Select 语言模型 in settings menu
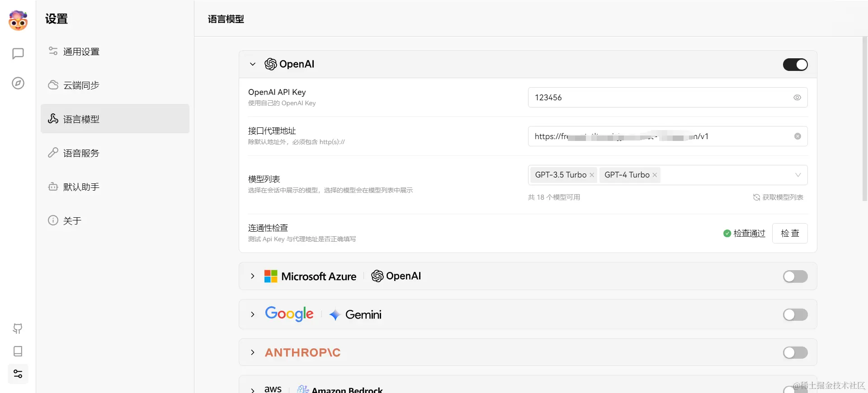The image size is (868, 393). (115, 119)
